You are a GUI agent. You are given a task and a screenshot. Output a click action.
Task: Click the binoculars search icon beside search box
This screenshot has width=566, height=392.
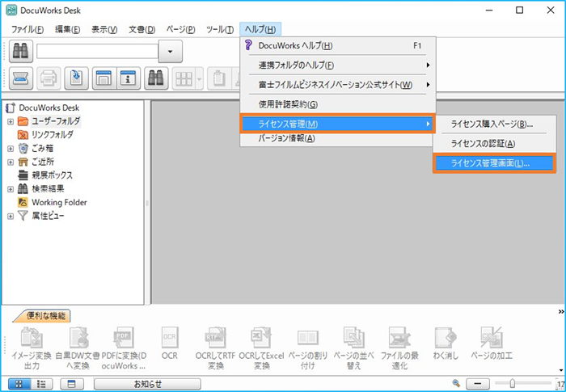coord(21,51)
